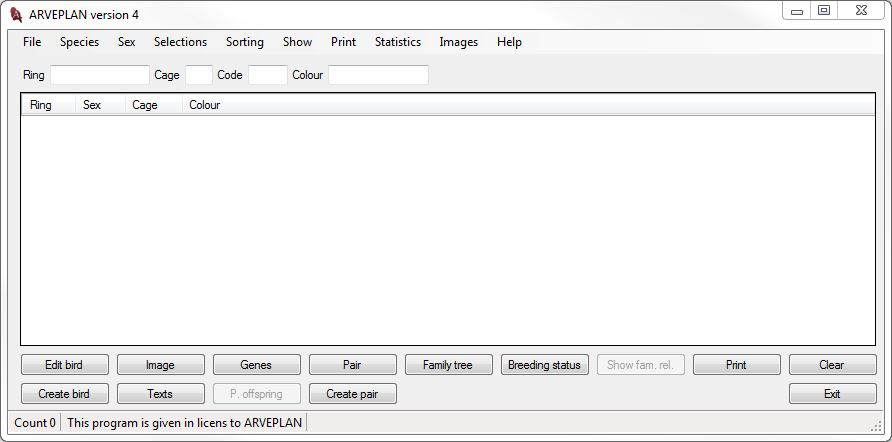Open the Texts button
The height and width of the screenshot is (442, 892).
pyautogui.click(x=160, y=394)
